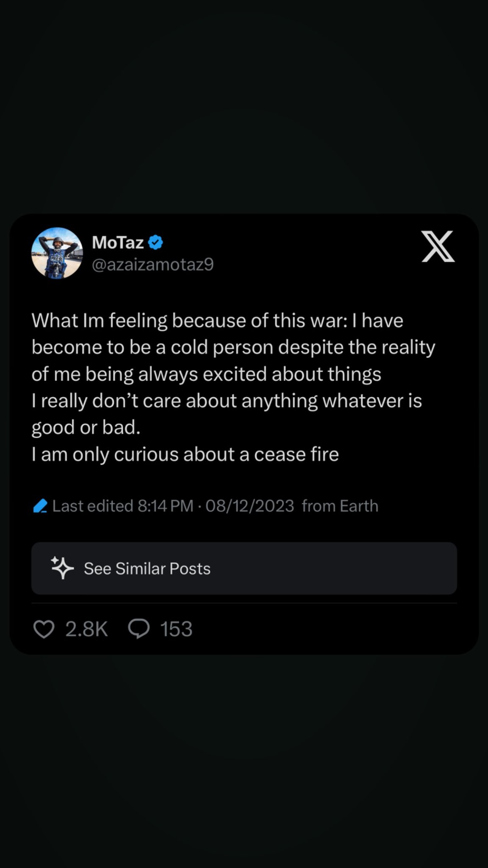Click the line "of me being always excited about things"

206,374
